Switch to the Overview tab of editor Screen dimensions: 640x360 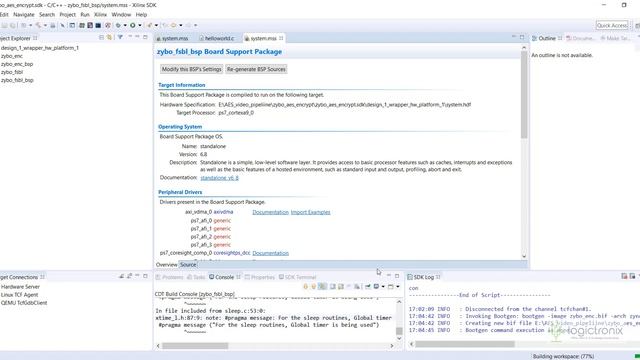pyautogui.click(x=167, y=265)
